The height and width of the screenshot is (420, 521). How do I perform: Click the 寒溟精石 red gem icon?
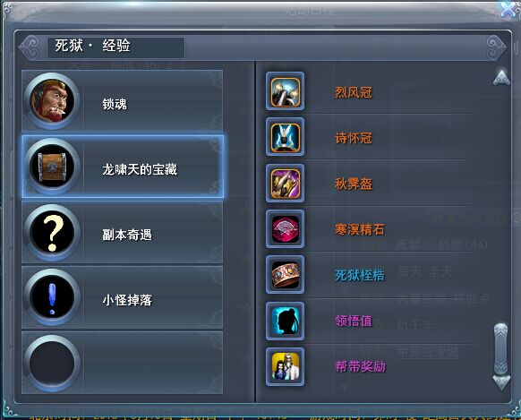coord(285,229)
